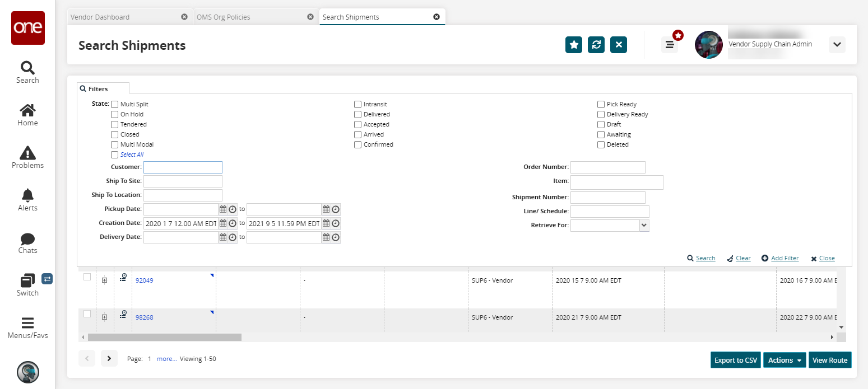Viewport: 868px width, 389px height.
Task: Click the refresh icon in page header
Action: (x=596, y=45)
